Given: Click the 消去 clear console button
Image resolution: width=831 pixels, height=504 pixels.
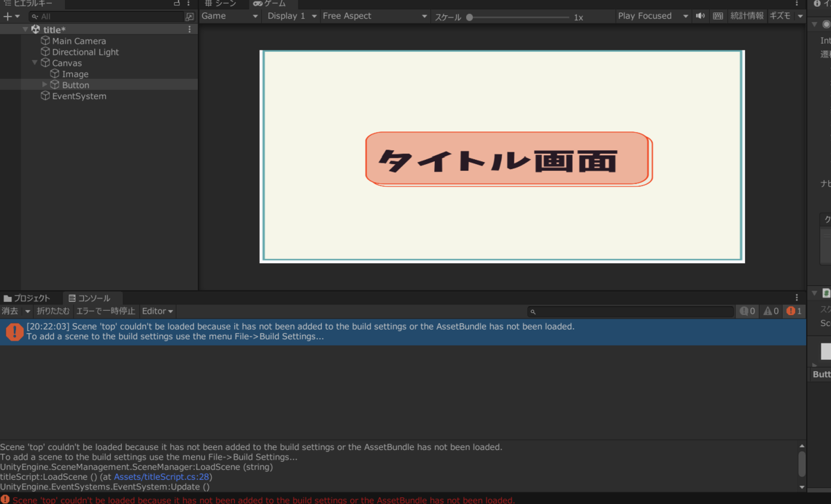Looking at the screenshot, I should coord(10,311).
